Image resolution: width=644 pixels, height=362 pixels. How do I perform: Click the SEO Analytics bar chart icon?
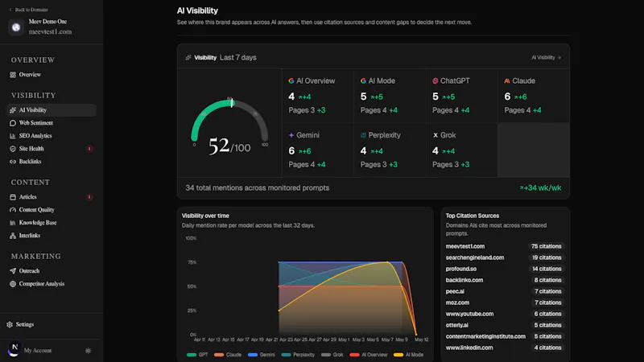(x=13, y=136)
